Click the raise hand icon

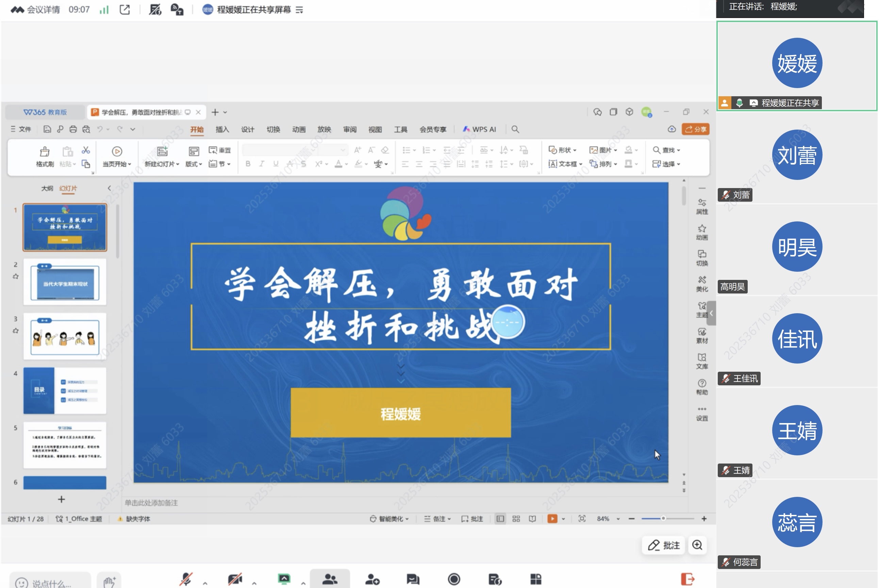coord(109,582)
